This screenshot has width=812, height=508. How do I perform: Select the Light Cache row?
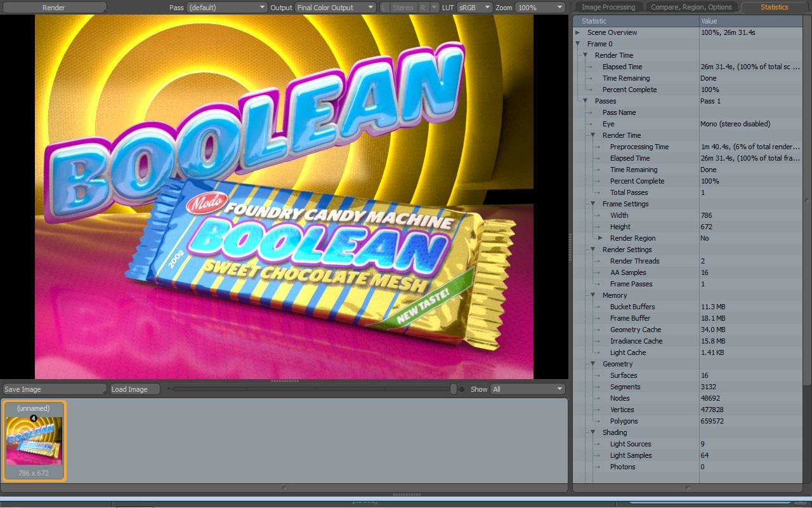pos(688,352)
